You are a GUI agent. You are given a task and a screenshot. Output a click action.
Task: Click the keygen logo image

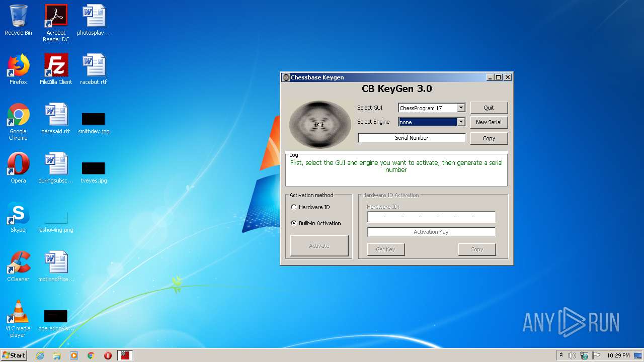click(x=320, y=125)
